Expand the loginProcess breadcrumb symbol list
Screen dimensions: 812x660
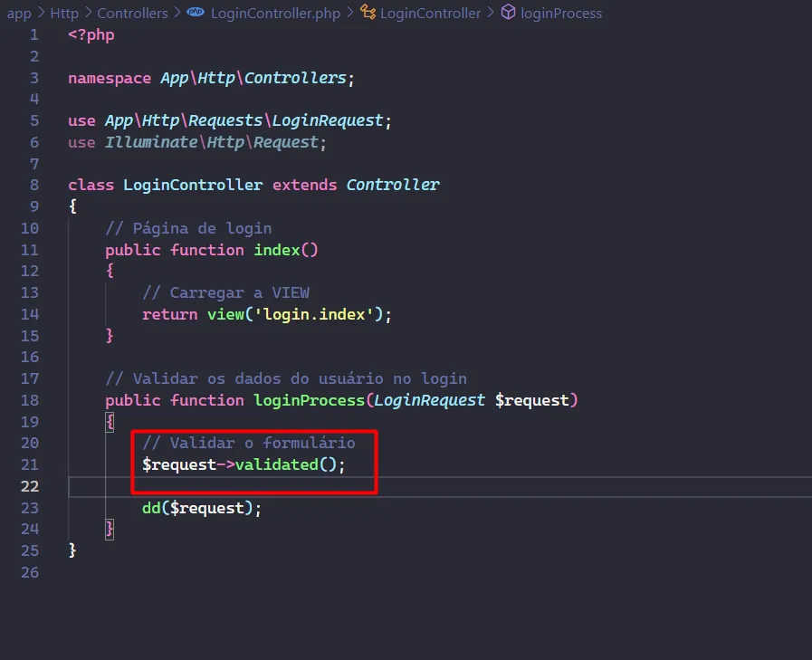(x=561, y=13)
